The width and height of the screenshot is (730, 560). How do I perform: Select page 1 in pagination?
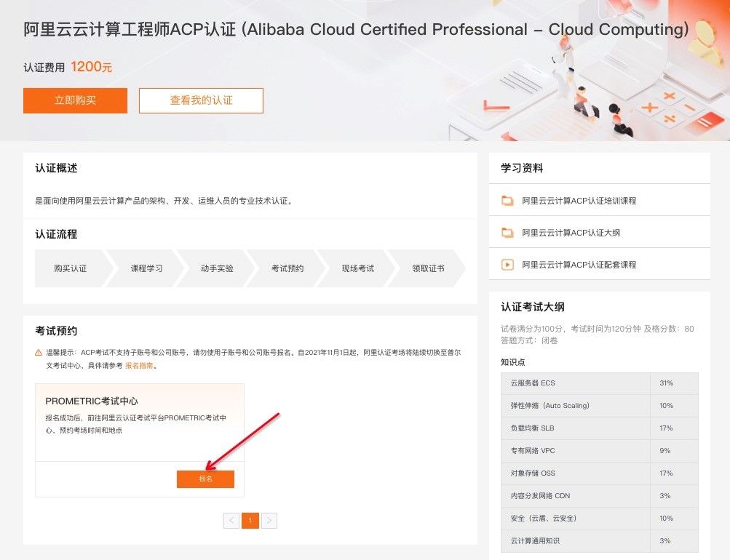tap(250, 521)
